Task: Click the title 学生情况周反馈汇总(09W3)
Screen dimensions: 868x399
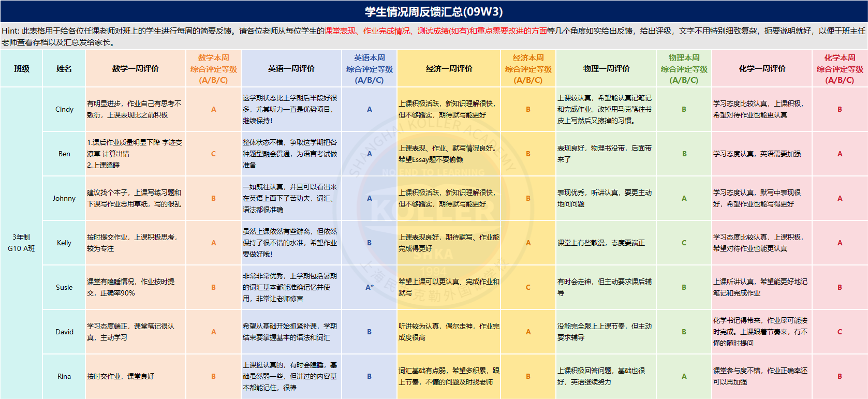Action: coord(434,11)
